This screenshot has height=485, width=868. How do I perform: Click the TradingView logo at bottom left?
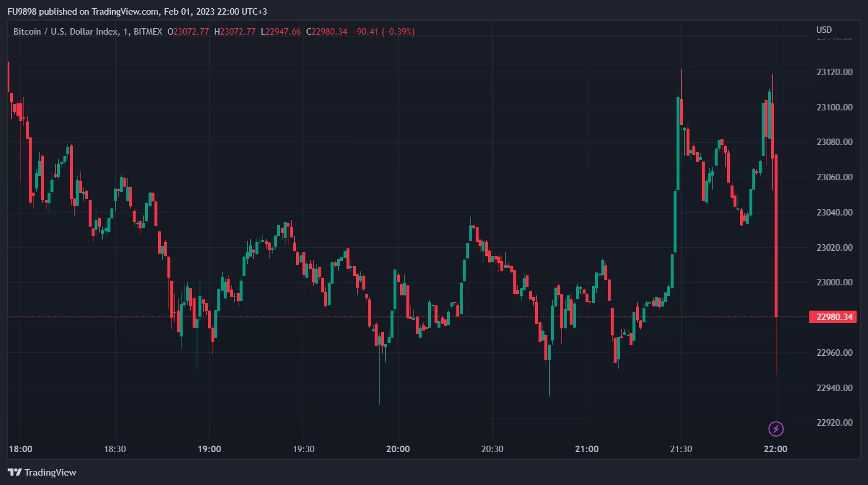42,472
